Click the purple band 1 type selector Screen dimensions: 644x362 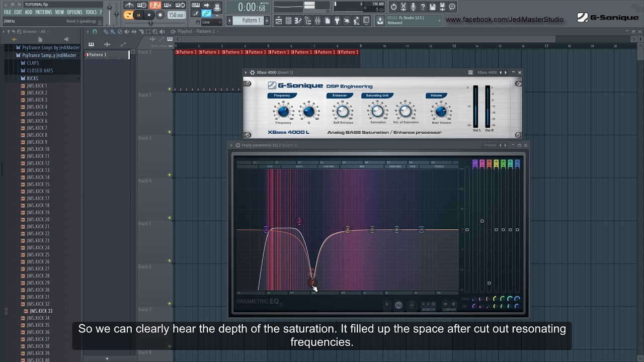point(475,163)
